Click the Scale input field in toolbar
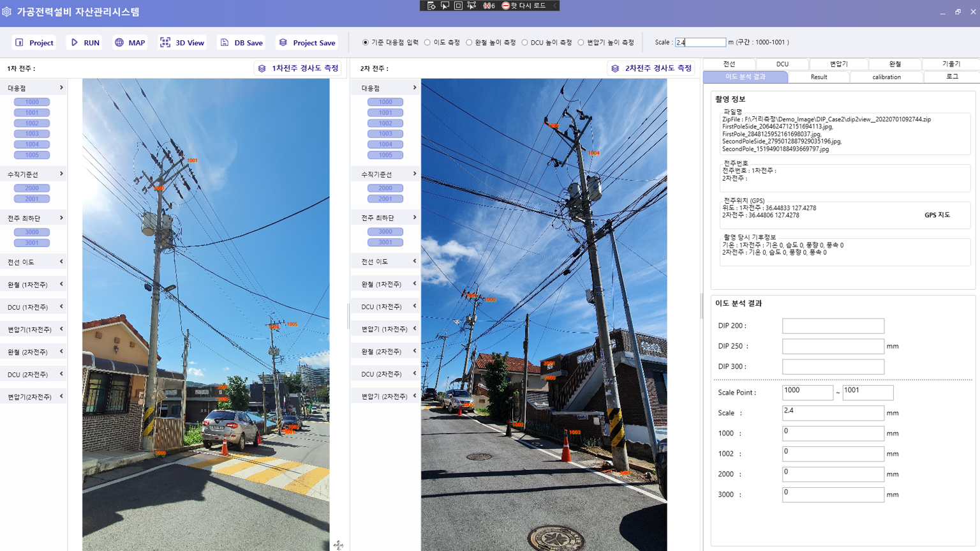Screen dimensions: 980x551 pyautogui.click(x=700, y=43)
